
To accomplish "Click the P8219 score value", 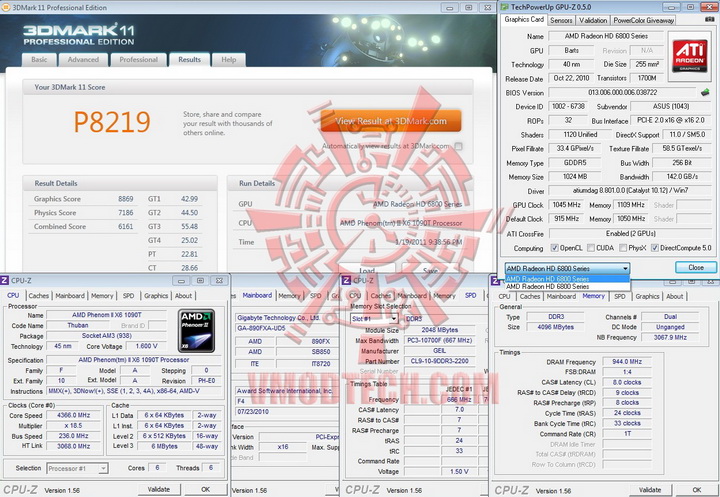I will (x=112, y=122).
